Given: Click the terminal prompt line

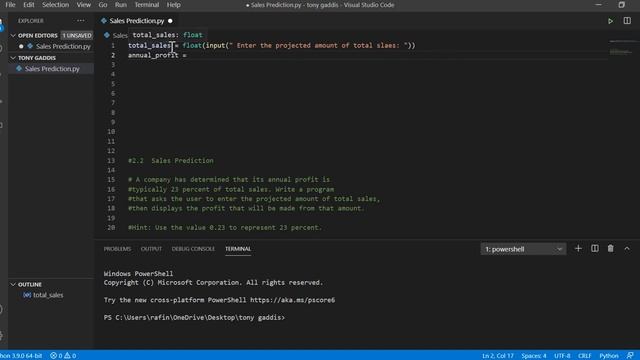Looking at the screenshot, I should pos(194,318).
